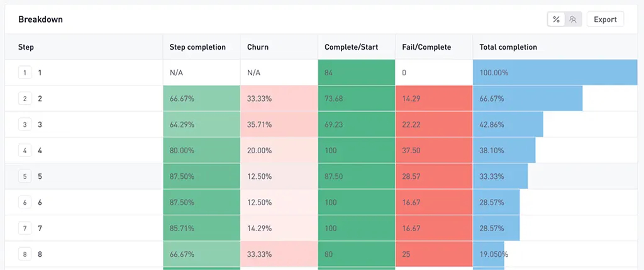Switch to user count view toggle
Viewport: 644px width, 270px height.
click(x=573, y=19)
